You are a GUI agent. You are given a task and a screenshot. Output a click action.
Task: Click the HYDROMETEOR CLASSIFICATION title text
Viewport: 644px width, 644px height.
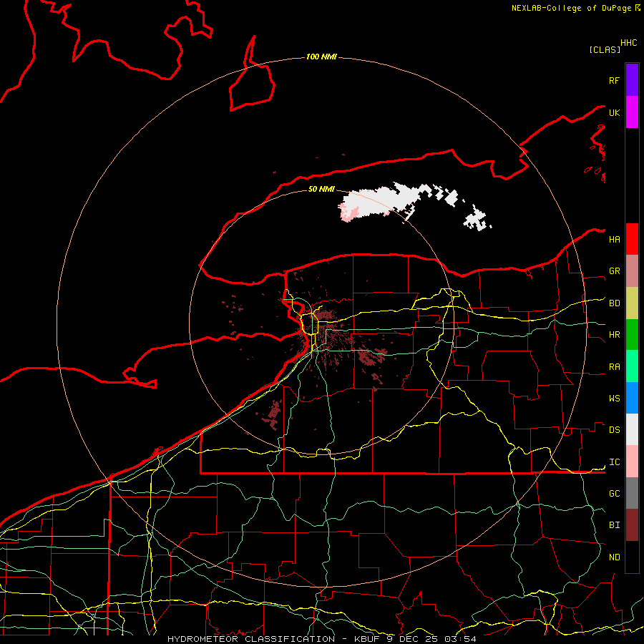click(x=251, y=639)
